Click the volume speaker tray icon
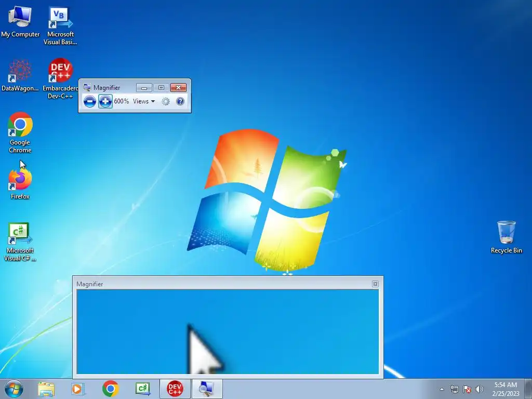The height and width of the screenshot is (399, 532). 480,390
